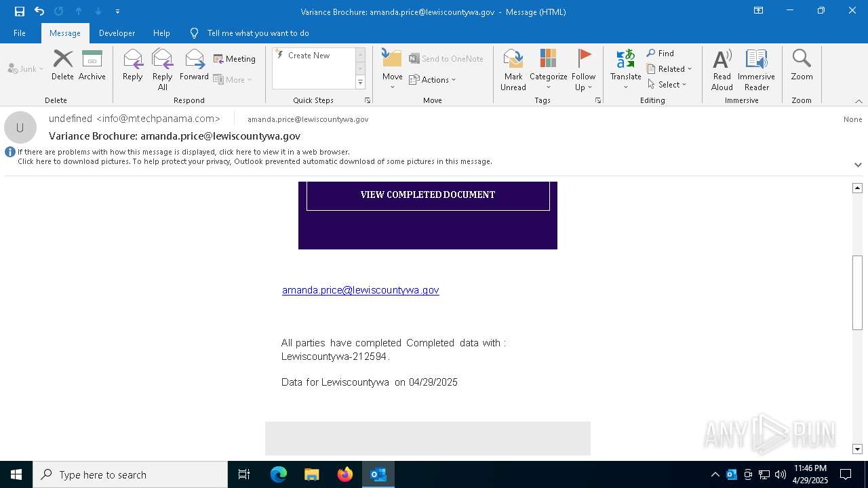Save the message via the save icon
The image size is (868, 488).
20,12
